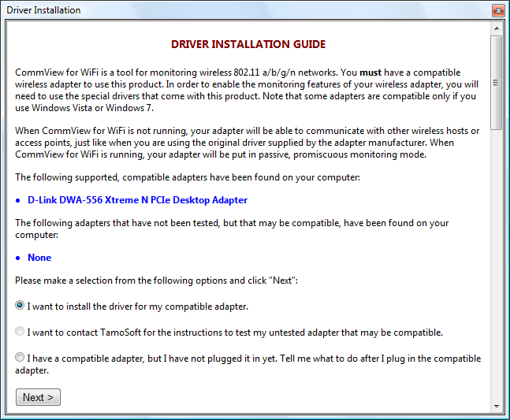Click the bold word "must"
This screenshot has height=420, width=510.
pyautogui.click(x=370, y=72)
